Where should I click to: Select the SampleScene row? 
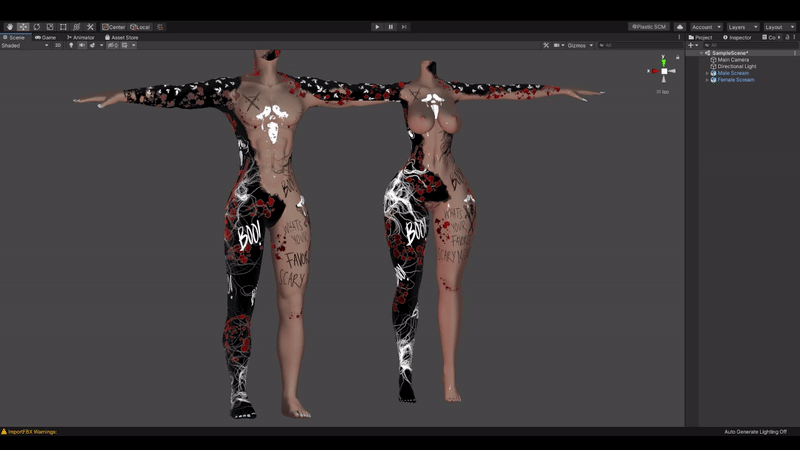(742, 53)
